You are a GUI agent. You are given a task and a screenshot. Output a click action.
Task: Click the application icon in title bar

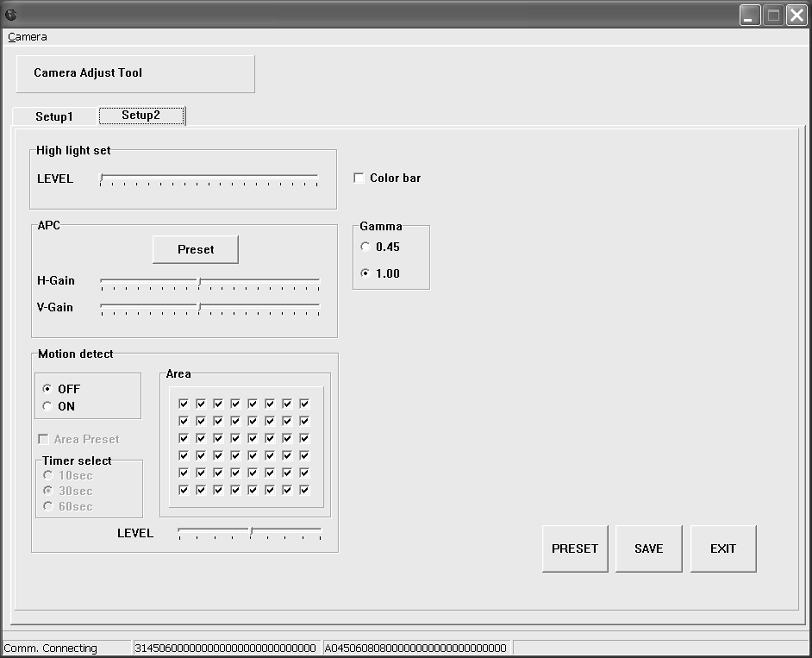click(11, 15)
